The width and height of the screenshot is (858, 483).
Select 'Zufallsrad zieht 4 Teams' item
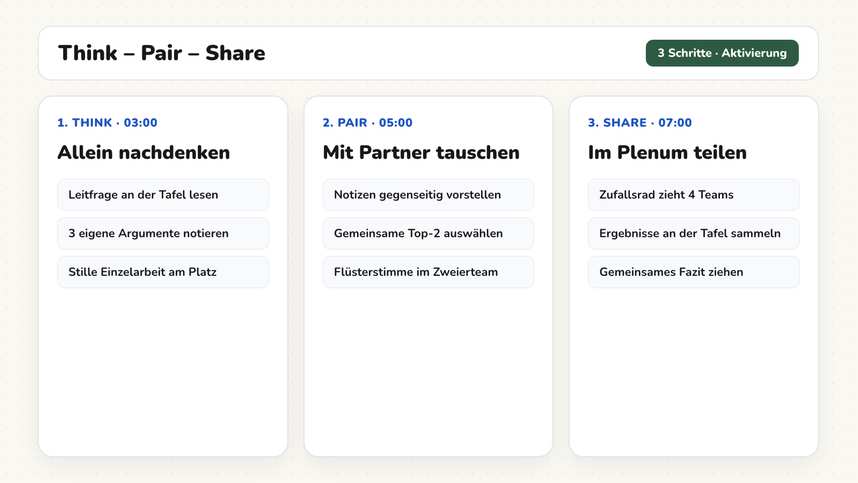694,195
